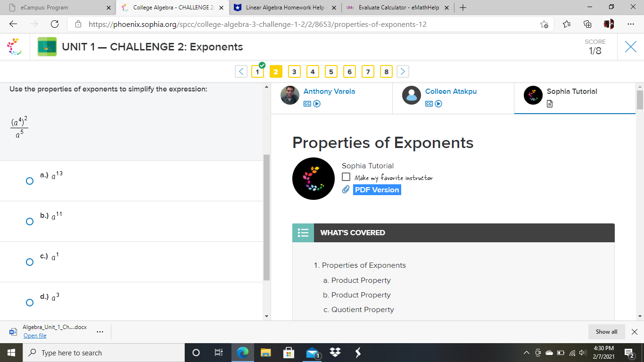Jump to question 5 in the navigator
This screenshot has height=362, width=644.
[x=331, y=71]
